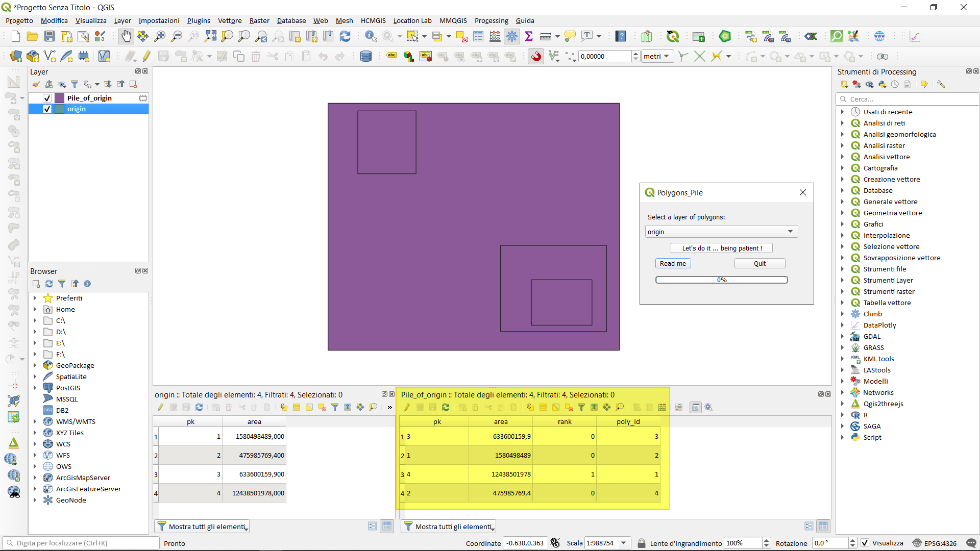
Task: Click the Save Project disk icon
Action: coord(50,36)
